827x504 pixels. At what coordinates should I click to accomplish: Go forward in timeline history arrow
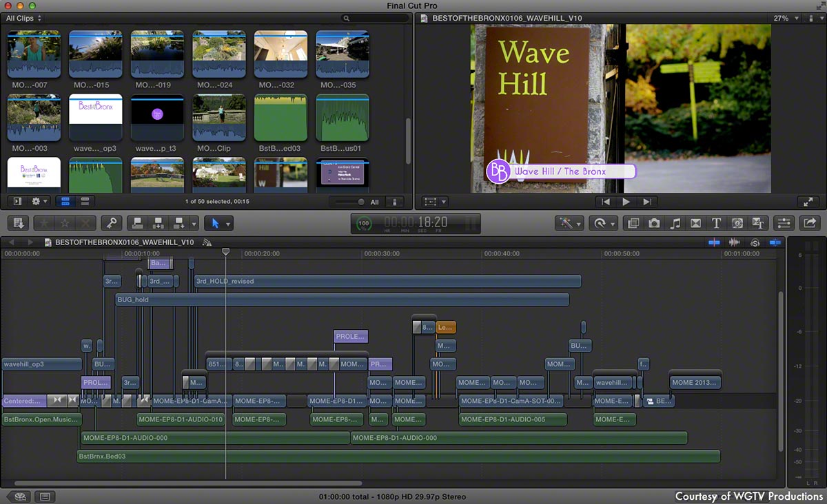30,242
